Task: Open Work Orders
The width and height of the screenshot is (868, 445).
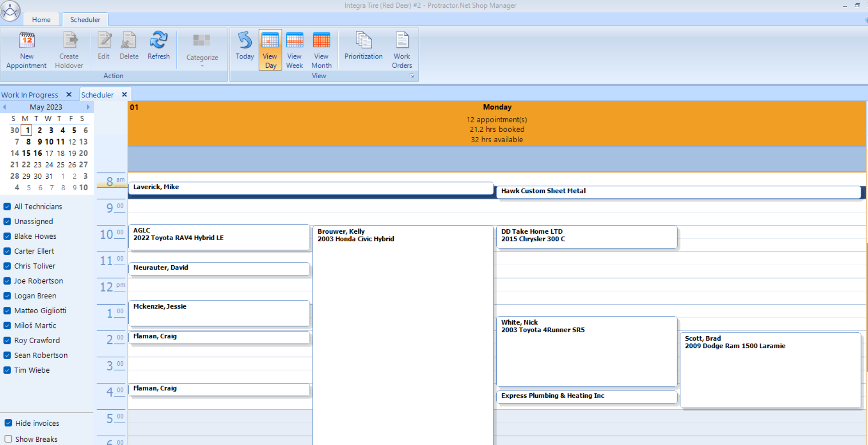Action: (402, 50)
